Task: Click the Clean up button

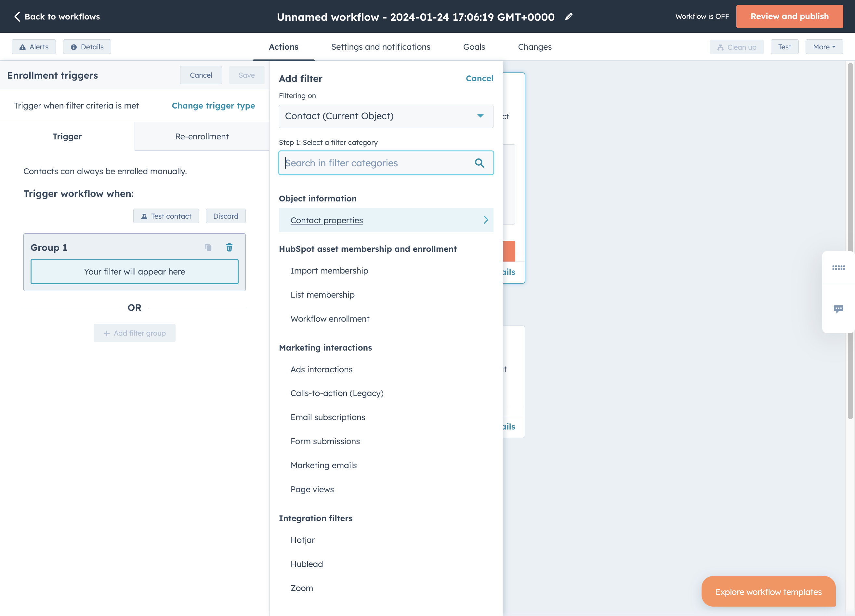Action: 736,47
